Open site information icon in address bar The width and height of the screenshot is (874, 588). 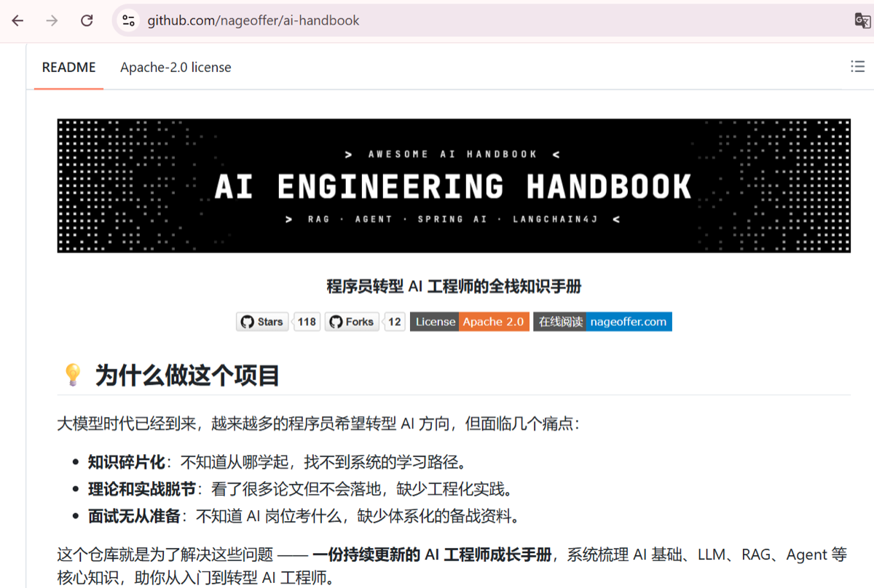[x=128, y=20]
